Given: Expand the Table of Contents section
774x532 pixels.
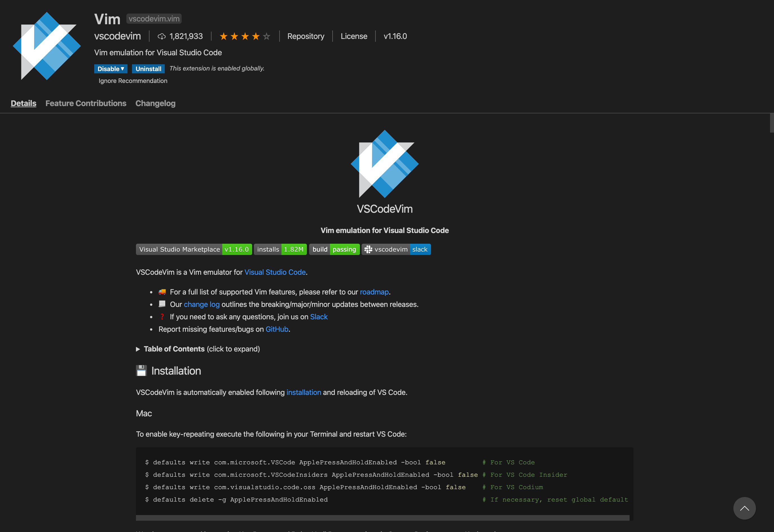Looking at the screenshot, I should click(x=198, y=349).
